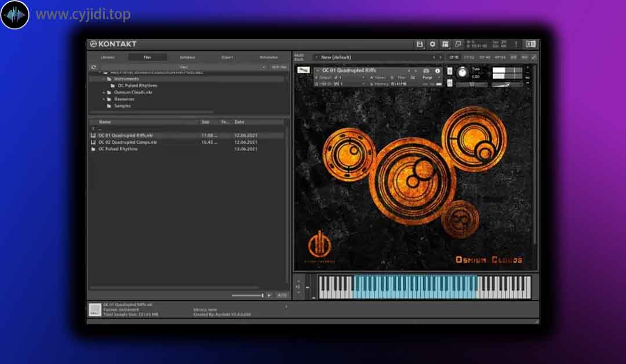The width and height of the screenshot is (626, 364).
Task: Switch to the Automation tab
Action: point(269,57)
